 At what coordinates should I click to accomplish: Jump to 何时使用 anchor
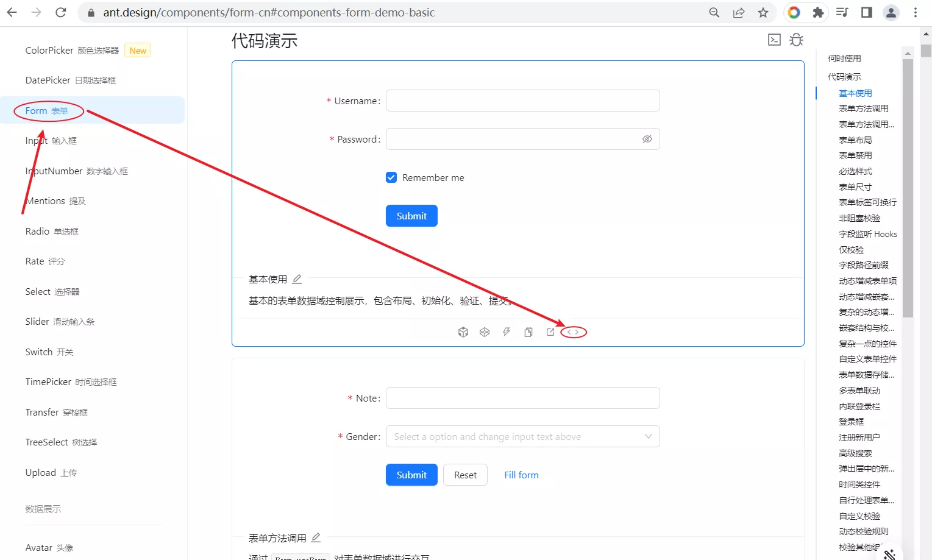coord(844,58)
